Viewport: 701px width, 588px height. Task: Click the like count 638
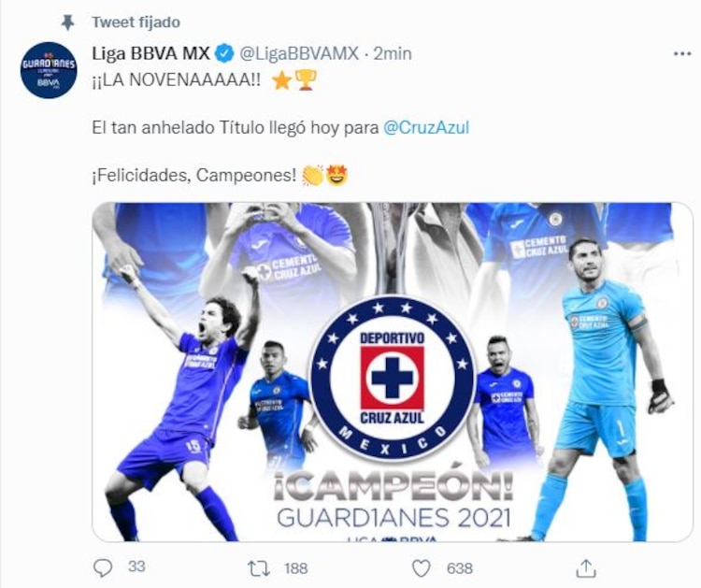point(459,568)
